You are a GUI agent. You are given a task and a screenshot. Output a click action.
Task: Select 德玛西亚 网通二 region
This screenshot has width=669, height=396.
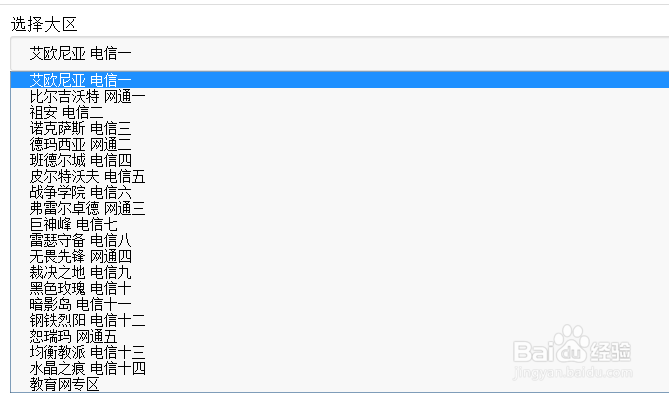[340, 145]
